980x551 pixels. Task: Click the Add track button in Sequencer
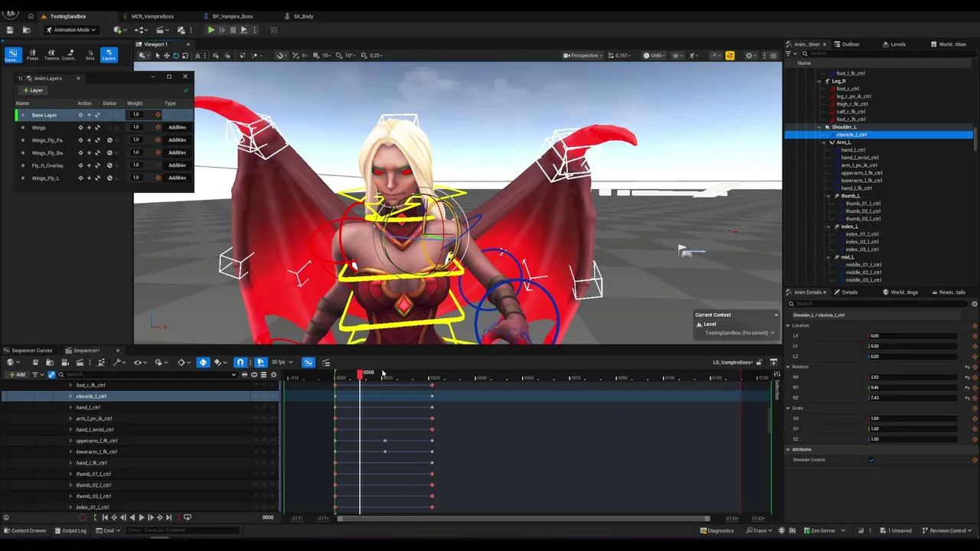click(x=16, y=374)
